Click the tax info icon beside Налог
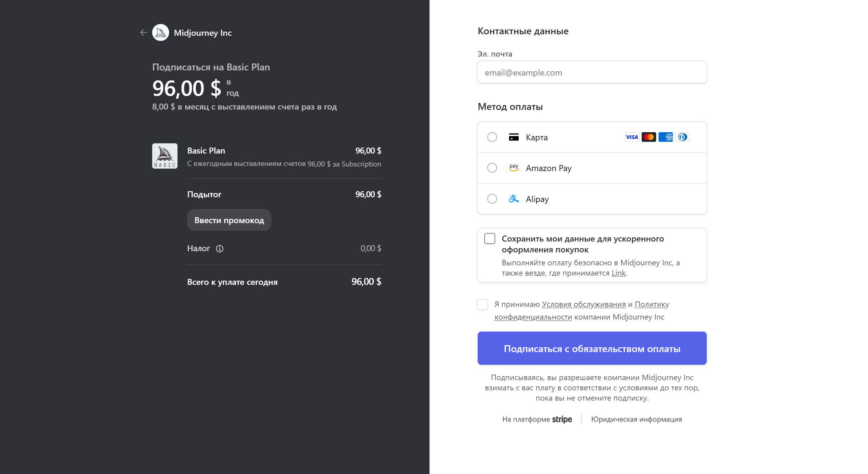Viewport: 868px width, 474px height. click(x=220, y=249)
